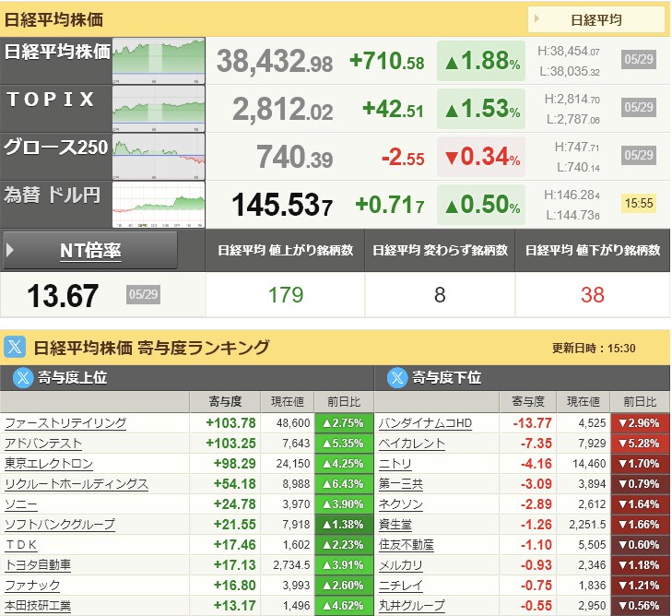This screenshot has height=616, width=672.
Task: Click the グロース250 row label
Action: (x=55, y=147)
